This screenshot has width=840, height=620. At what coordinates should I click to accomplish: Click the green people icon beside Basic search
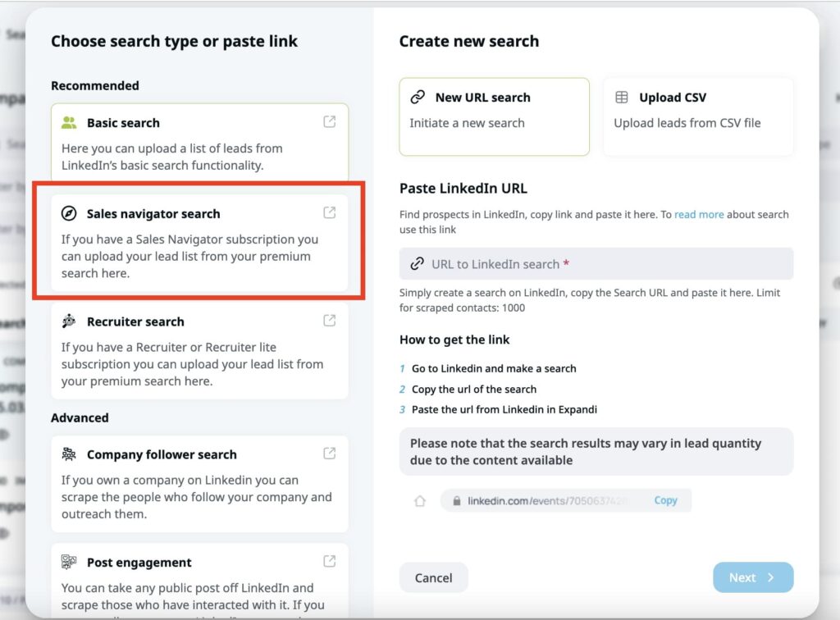[x=71, y=122]
